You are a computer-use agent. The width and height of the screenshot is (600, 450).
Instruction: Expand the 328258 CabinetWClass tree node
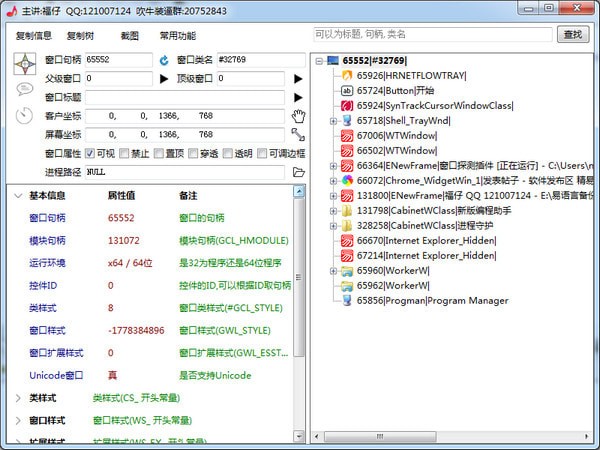(333, 226)
